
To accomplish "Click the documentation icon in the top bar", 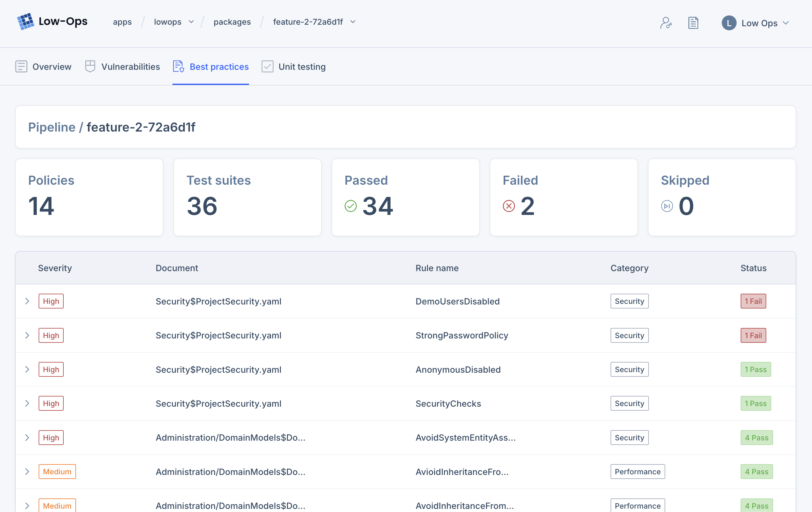I will point(693,23).
